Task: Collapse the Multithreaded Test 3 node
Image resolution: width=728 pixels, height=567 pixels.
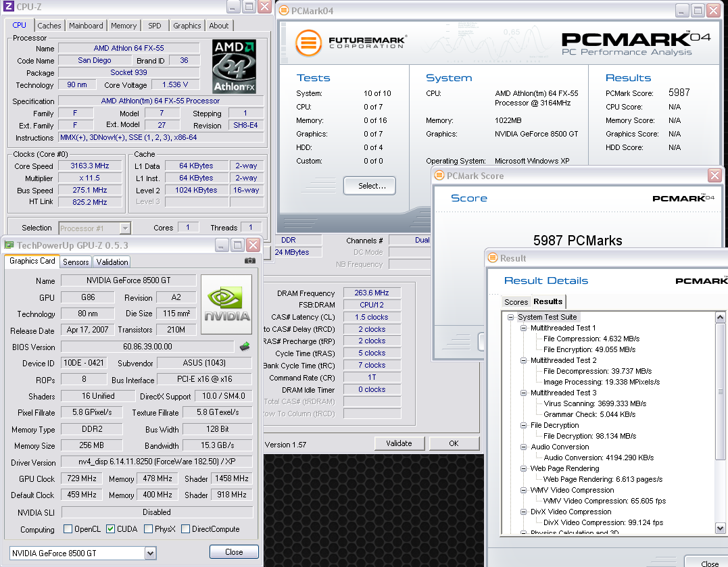Action: pos(524,393)
